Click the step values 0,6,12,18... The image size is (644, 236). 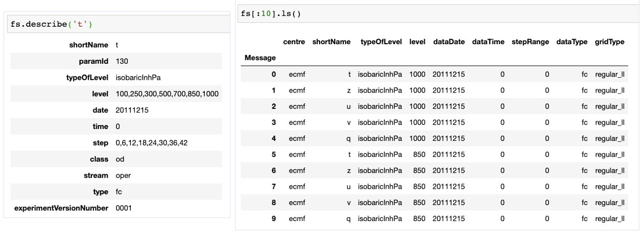pos(151,142)
